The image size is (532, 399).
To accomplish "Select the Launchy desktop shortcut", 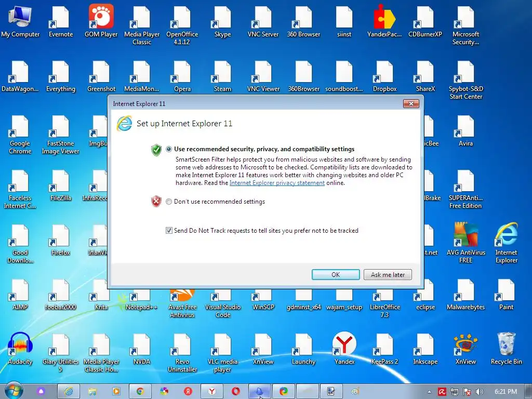I will pyautogui.click(x=303, y=349).
